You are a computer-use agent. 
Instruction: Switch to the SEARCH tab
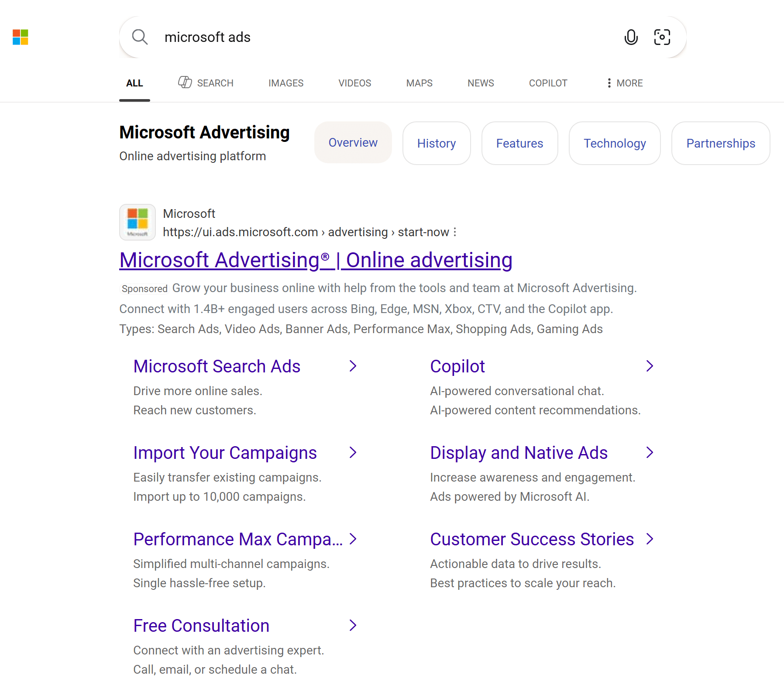tap(206, 83)
